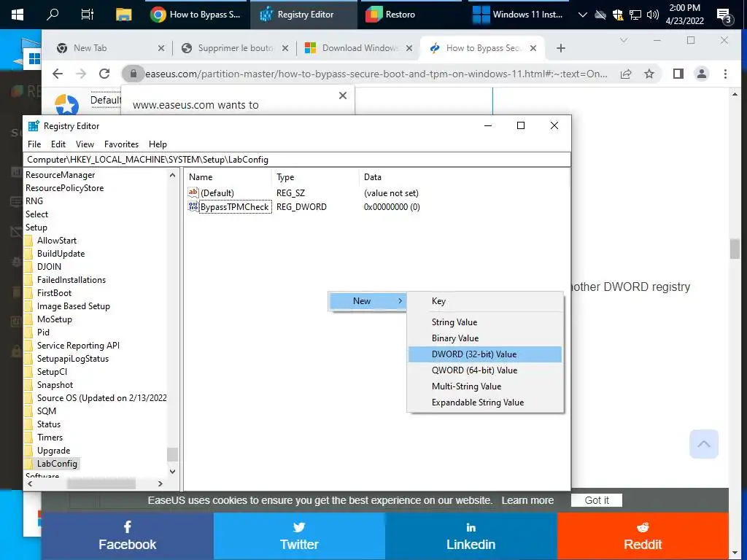Accept cookies with Got it
The height and width of the screenshot is (560, 747).
pyautogui.click(x=597, y=500)
